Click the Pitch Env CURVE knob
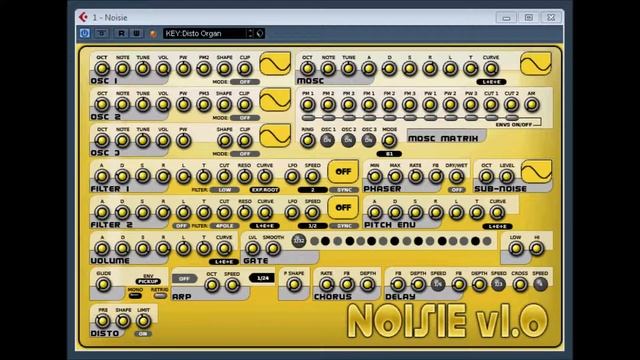The width and height of the screenshot is (640, 360). coord(497,212)
